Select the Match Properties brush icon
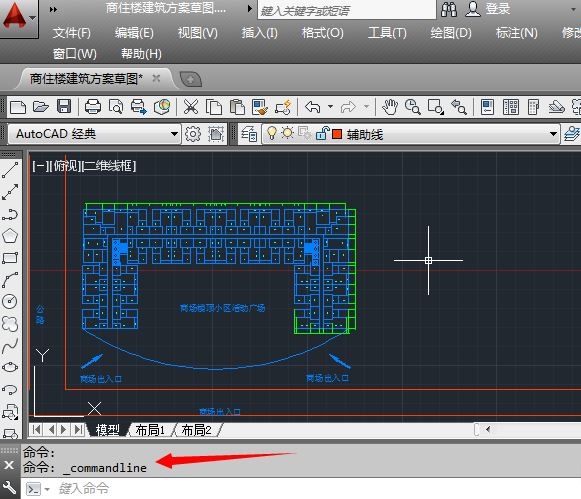This screenshot has width=581, height=499. point(260,107)
